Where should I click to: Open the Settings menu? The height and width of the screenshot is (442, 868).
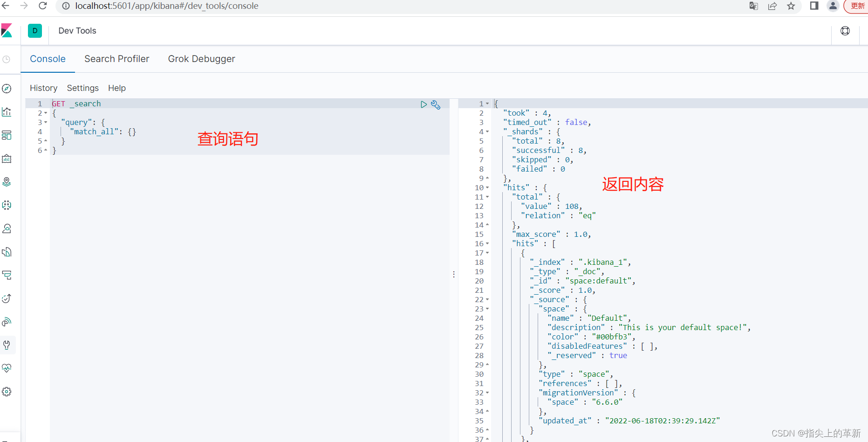pos(83,88)
